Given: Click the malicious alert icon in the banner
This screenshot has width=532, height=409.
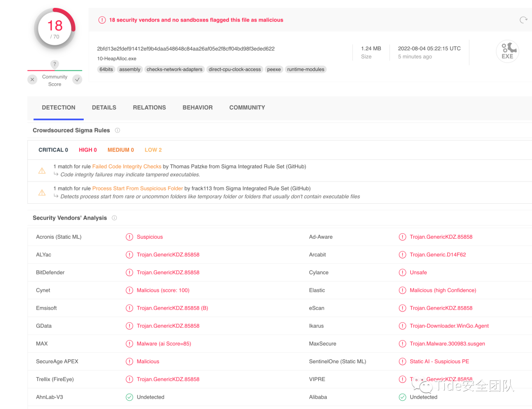Looking at the screenshot, I should click(x=102, y=20).
